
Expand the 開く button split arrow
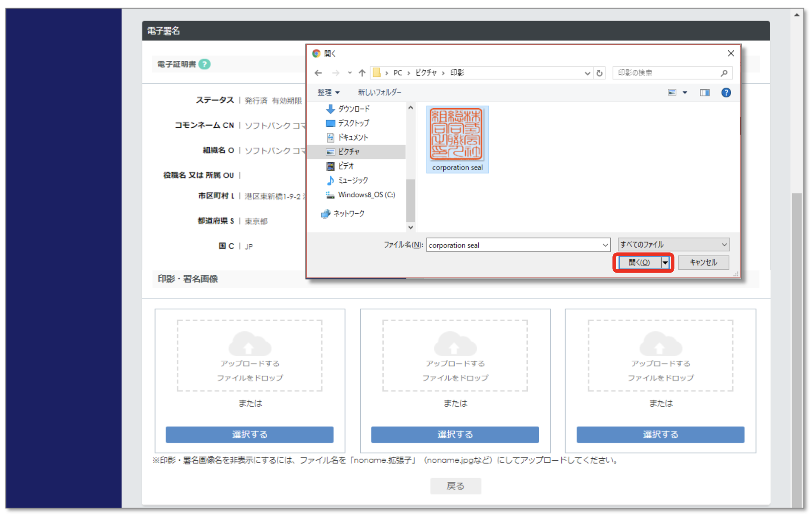coord(666,262)
